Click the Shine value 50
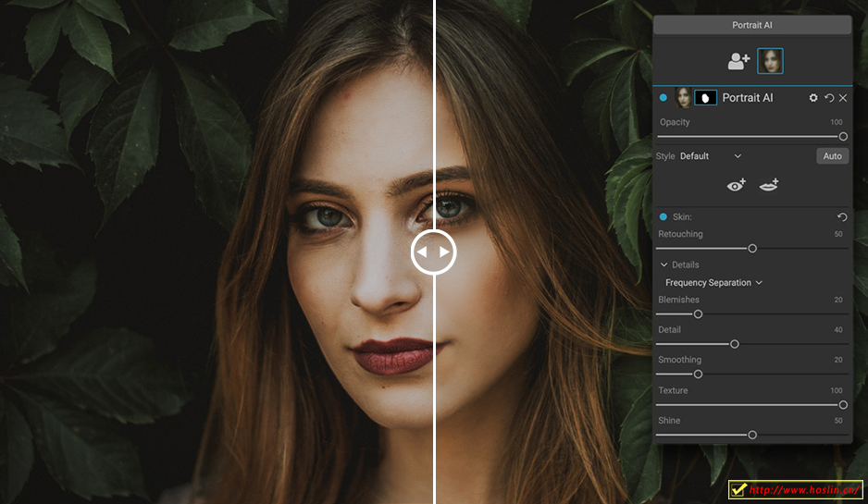Screen dimensions: 868x504 (x=838, y=421)
